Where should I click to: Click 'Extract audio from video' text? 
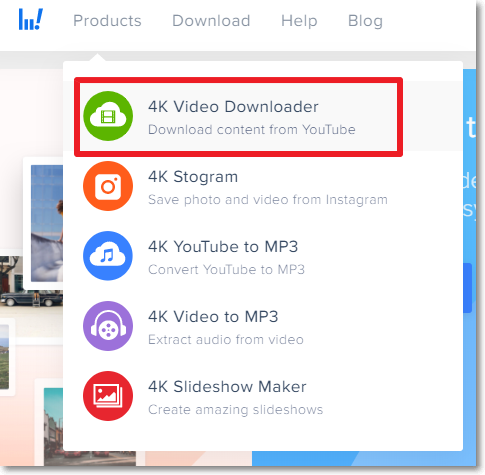coord(226,339)
